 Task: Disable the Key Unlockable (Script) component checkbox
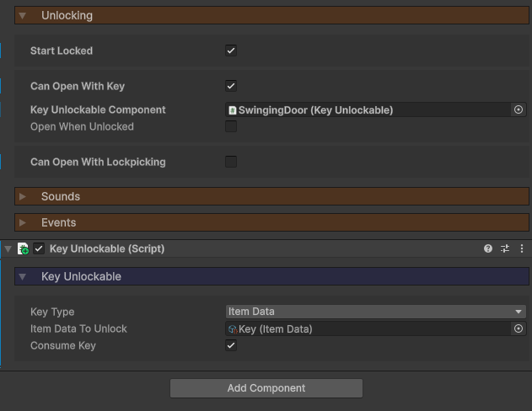39,248
